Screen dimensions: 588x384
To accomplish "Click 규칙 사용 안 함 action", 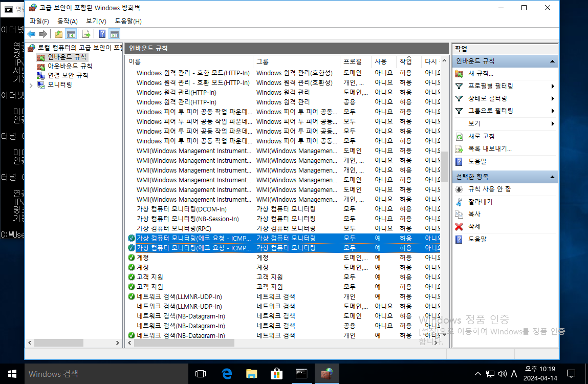I will [x=489, y=189].
